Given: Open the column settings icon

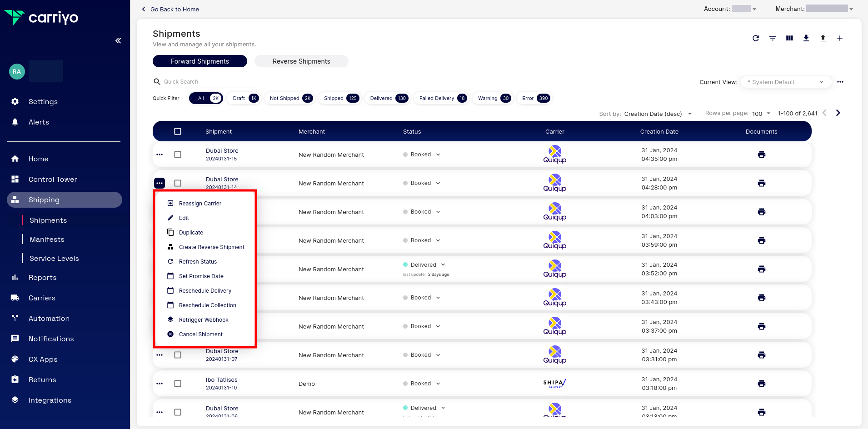Looking at the screenshot, I should (789, 38).
